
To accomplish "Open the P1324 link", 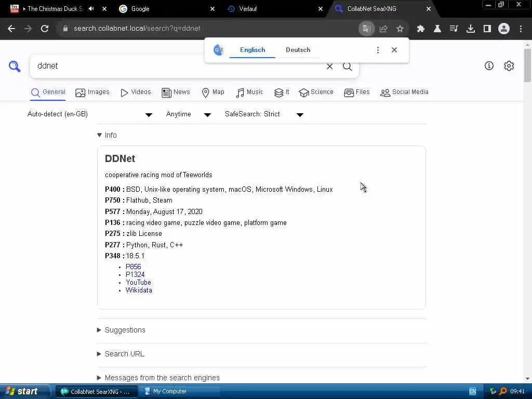I will click(135, 275).
